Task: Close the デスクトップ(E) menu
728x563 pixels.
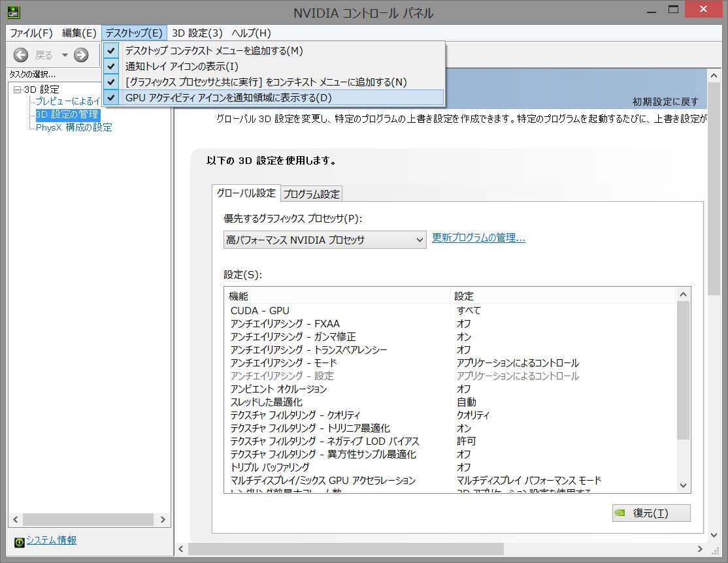Action: 134,33
